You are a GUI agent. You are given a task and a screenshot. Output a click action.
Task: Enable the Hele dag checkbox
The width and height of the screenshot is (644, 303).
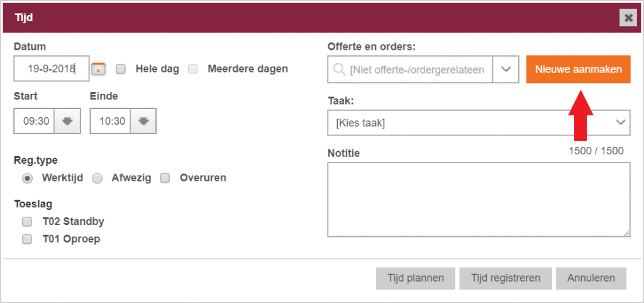121,69
